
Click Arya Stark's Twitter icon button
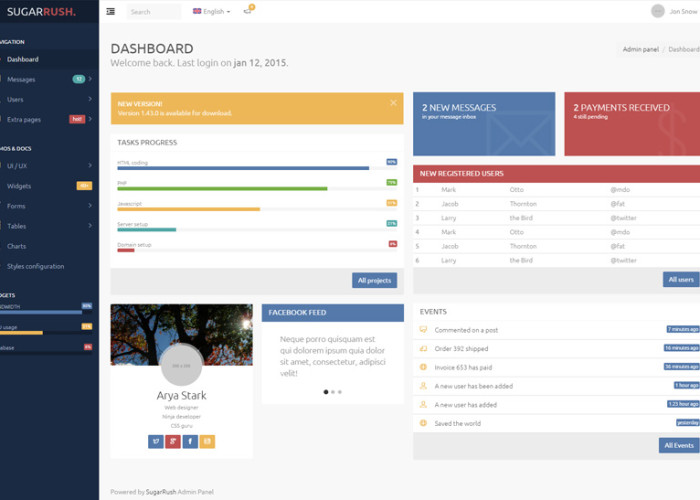tap(156, 442)
